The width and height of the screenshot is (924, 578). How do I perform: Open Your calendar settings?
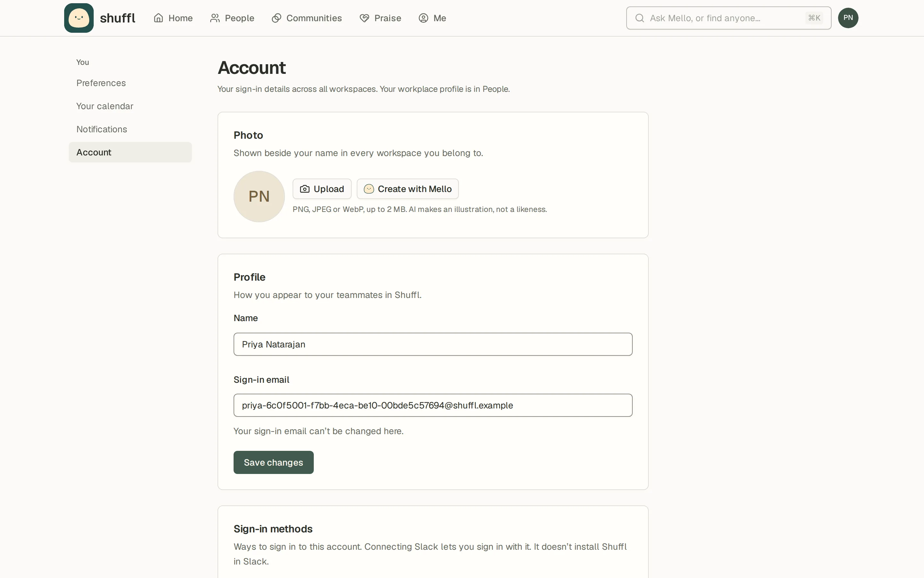(130, 106)
